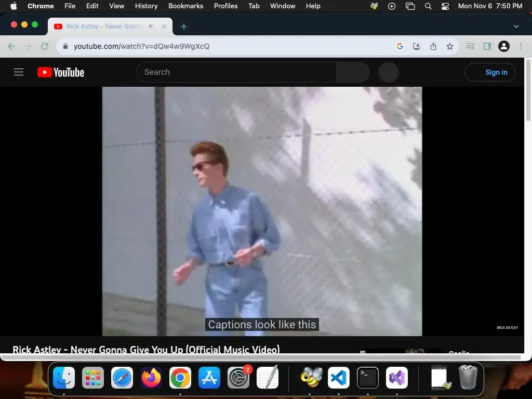Open the Window menu
The image size is (532, 399).
[283, 6]
